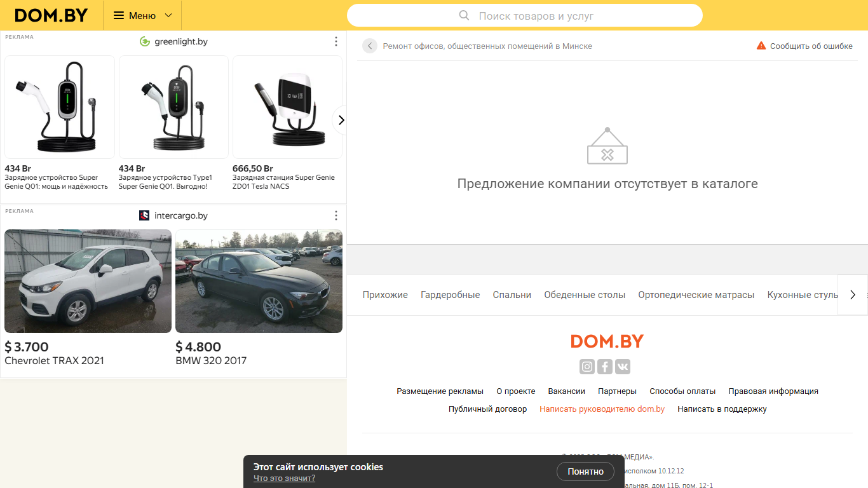Image resolution: width=868 pixels, height=488 pixels.
Task: Open Правовая информация footer link
Action: [773, 391]
